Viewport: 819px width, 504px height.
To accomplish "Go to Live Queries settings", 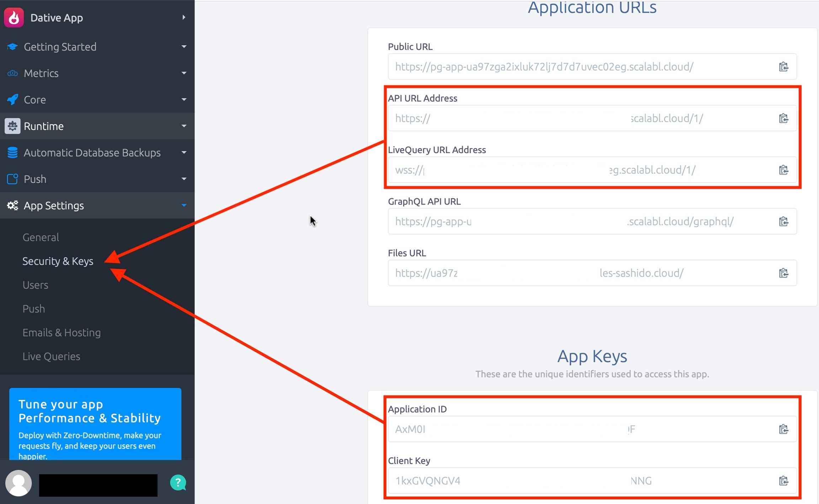I will (x=52, y=356).
